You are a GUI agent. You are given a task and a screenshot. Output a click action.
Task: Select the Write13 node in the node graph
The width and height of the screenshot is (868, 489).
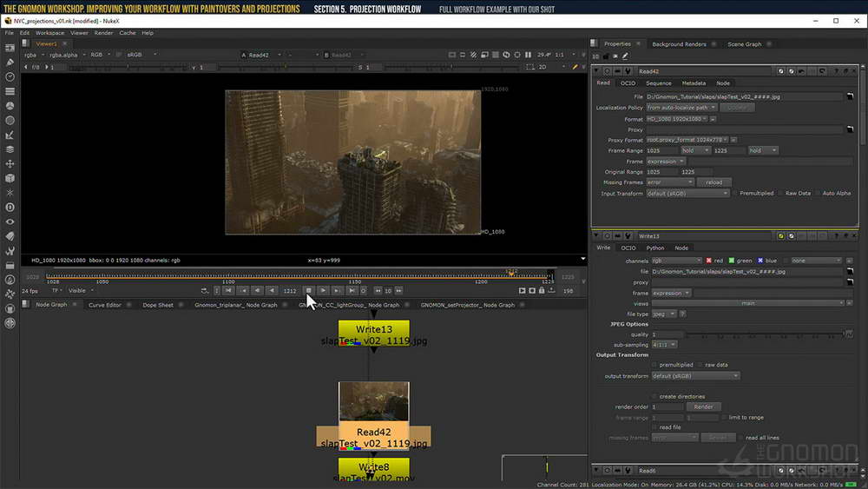point(374,333)
